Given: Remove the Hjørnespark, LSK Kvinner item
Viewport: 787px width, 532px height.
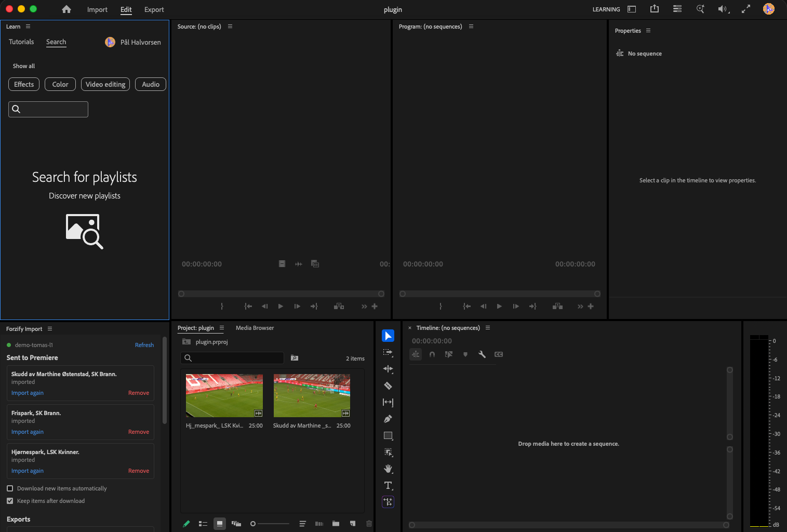Looking at the screenshot, I should tap(139, 471).
